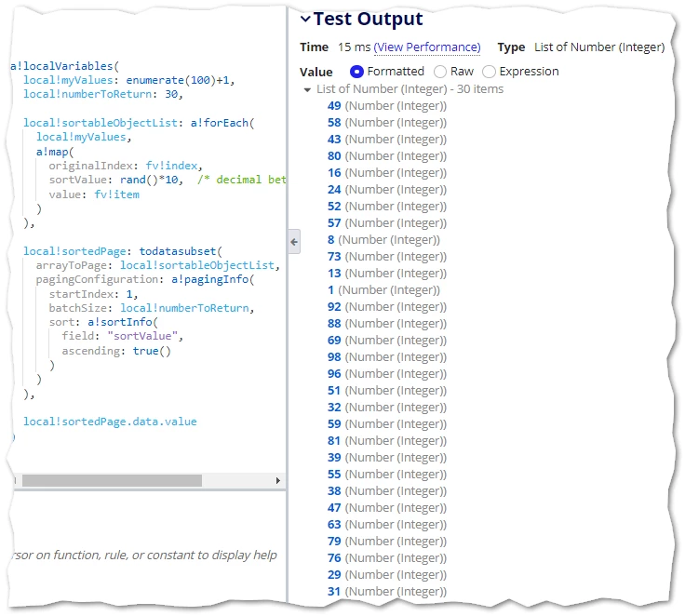Click the sortValue: rand()*10 code line
The height and width of the screenshot is (616, 685).
click(x=115, y=180)
